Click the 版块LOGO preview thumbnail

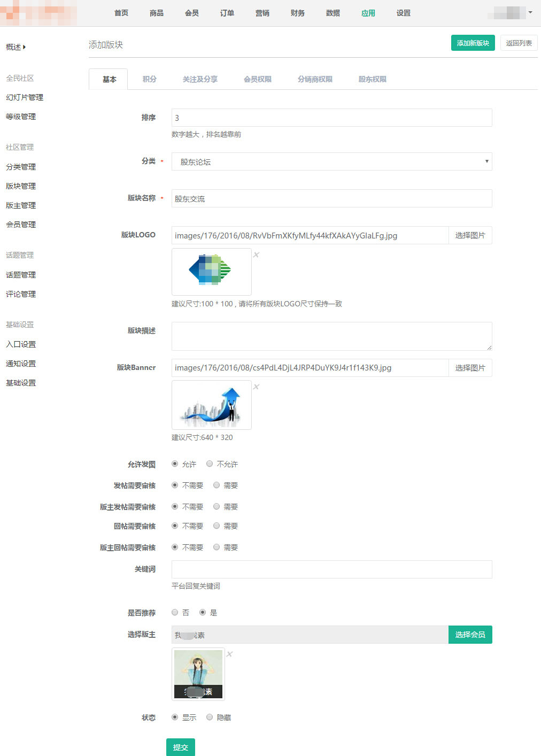tap(211, 272)
